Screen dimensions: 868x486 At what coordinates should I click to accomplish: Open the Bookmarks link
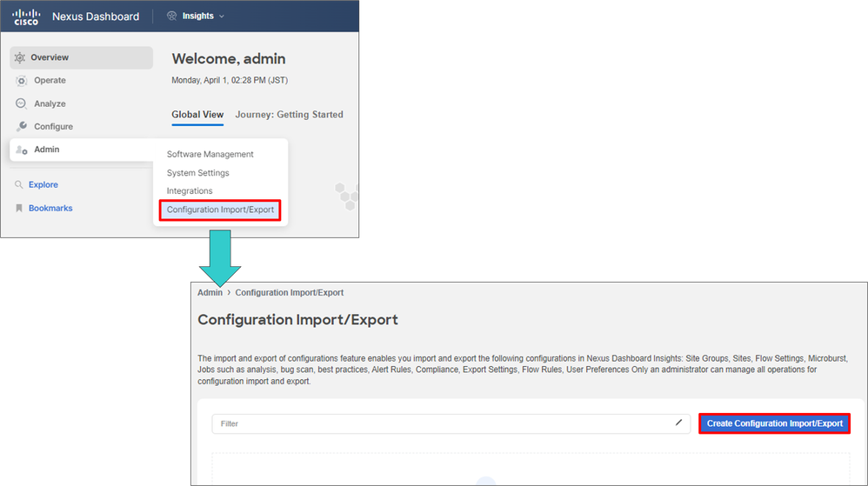coord(50,208)
